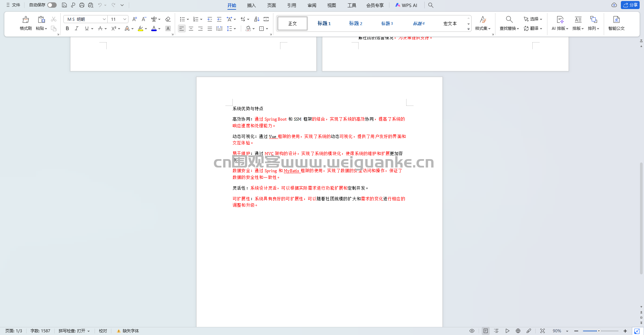The image size is (644, 335).
Task: Expand the zoom percentage dropdown
Action: click(567, 331)
